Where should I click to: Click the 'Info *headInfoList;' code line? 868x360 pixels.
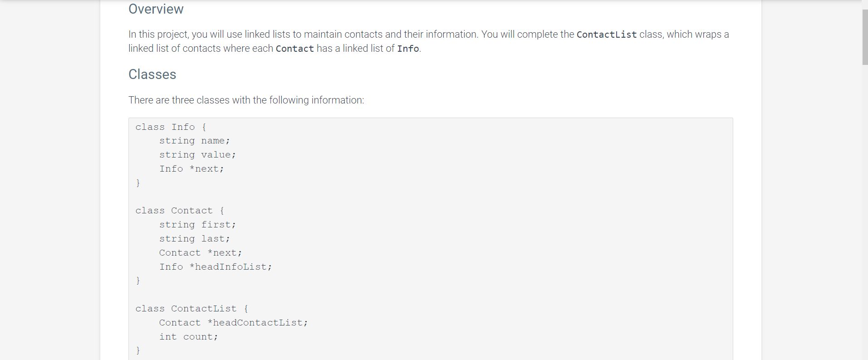[216, 267]
